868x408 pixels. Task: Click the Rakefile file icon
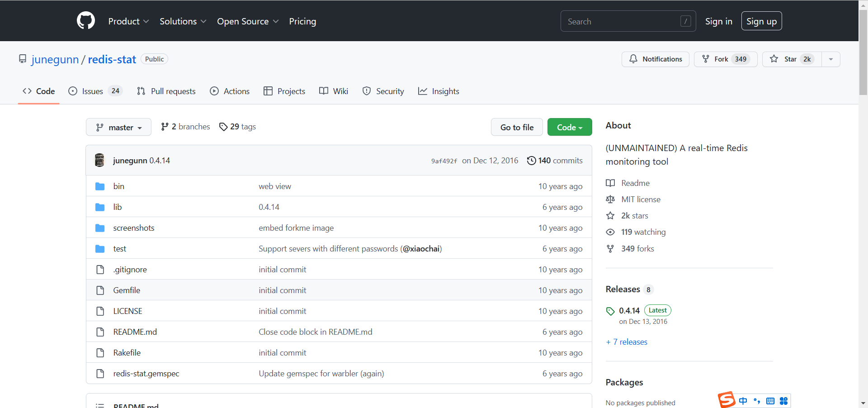(100, 353)
